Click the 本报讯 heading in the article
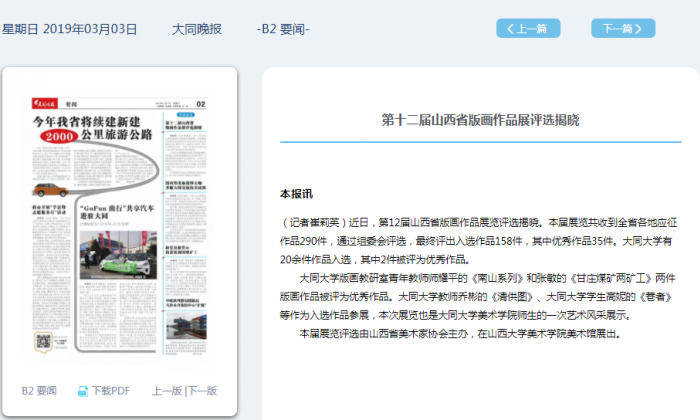The image size is (700, 420). click(296, 193)
